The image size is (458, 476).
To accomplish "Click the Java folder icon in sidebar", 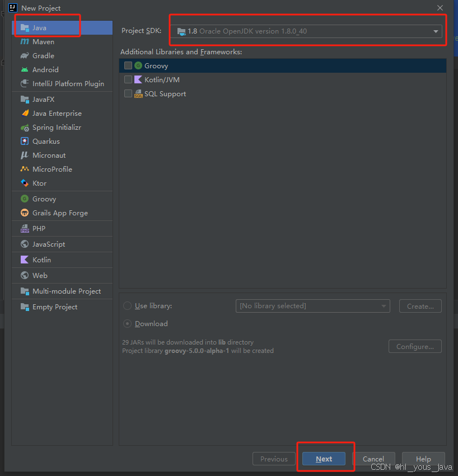I will pyautogui.click(x=25, y=27).
